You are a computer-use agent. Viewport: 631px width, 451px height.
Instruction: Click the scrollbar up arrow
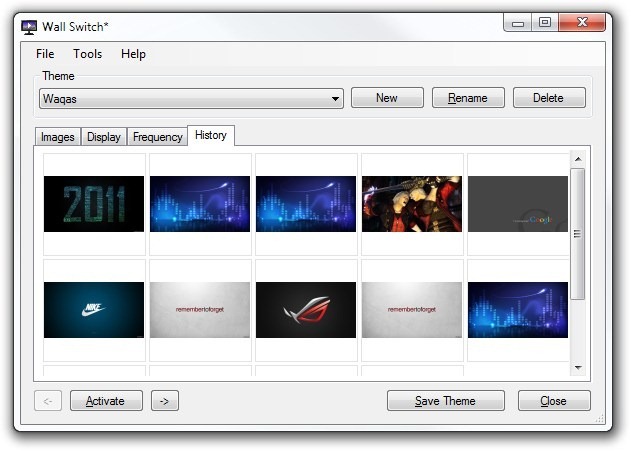click(x=578, y=159)
